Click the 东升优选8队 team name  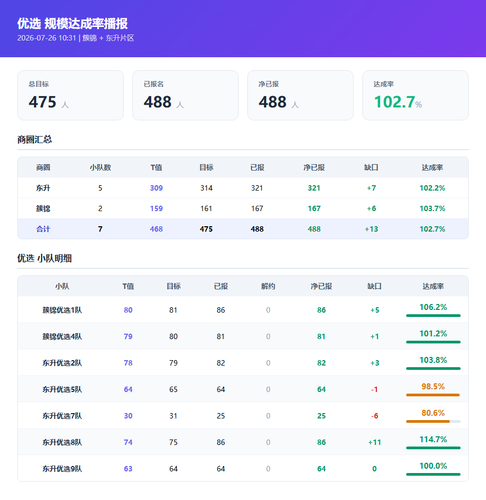click(x=62, y=442)
